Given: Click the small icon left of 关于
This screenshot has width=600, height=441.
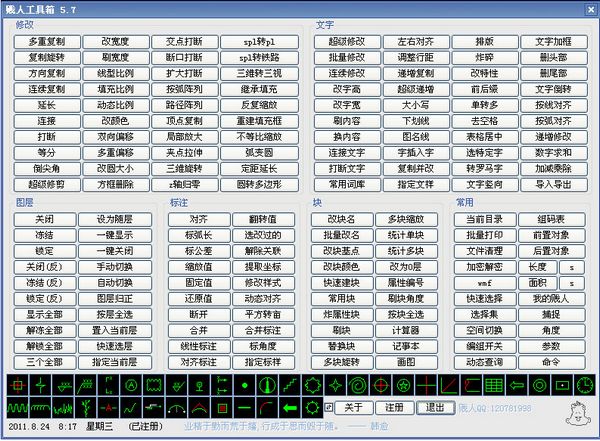Looking at the screenshot, I should click(x=329, y=407).
